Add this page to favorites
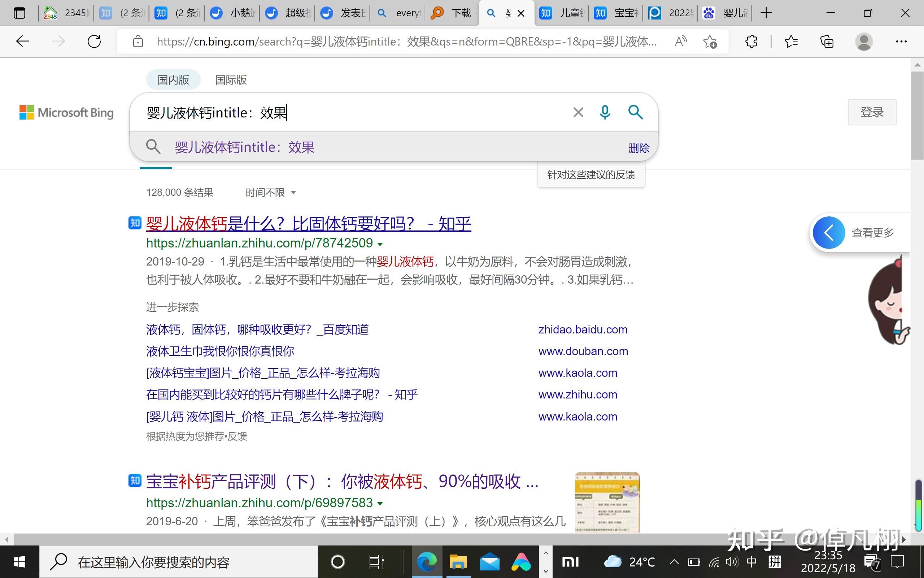The image size is (924, 578). coord(710,41)
